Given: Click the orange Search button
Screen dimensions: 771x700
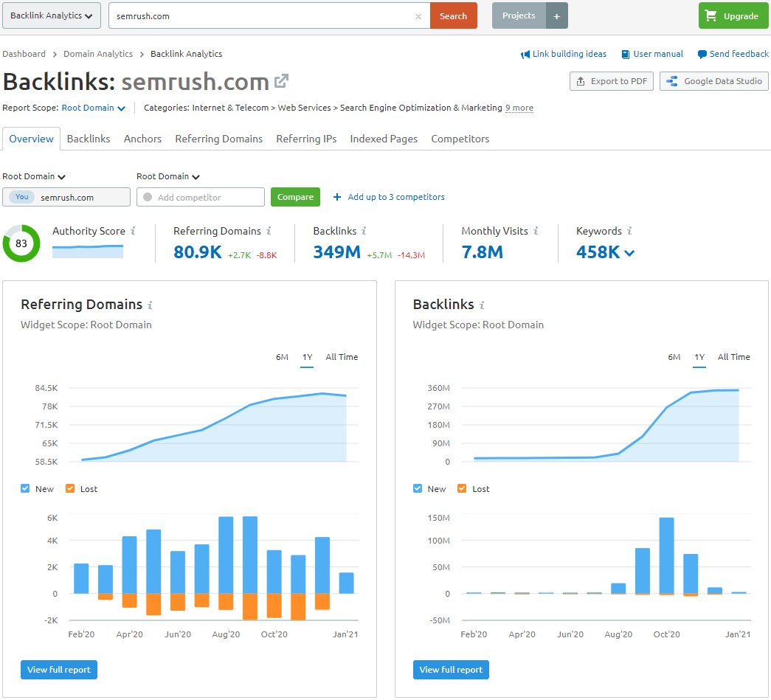Looking at the screenshot, I should tap(453, 15).
